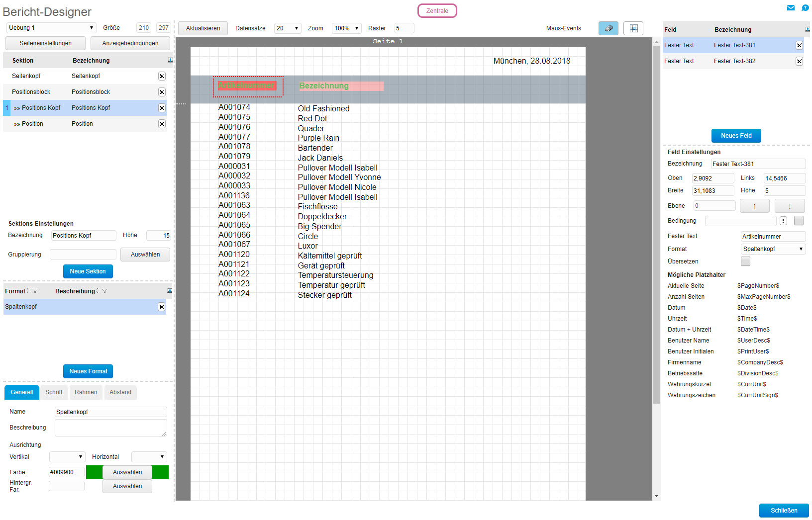The width and height of the screenshot is (812, 520).
Task: Open the Datensätze count dropdown
Action: tap(288, 28)
